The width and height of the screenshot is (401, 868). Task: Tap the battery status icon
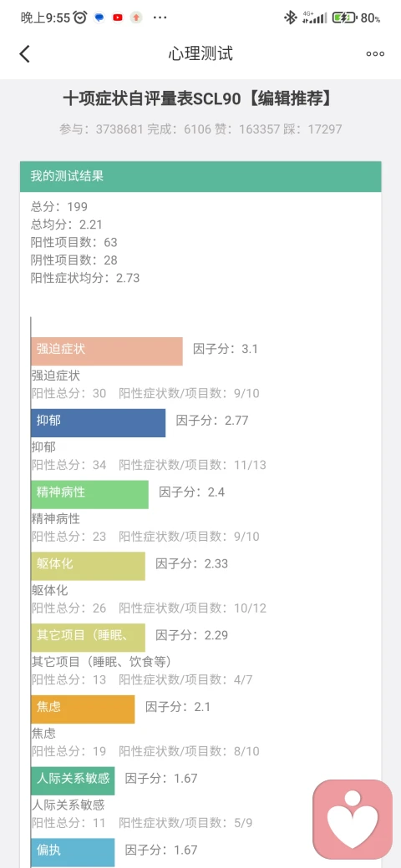pos(344,18)
